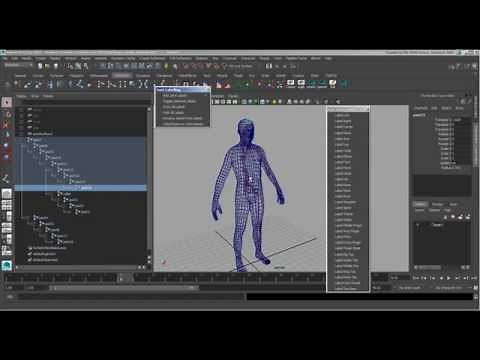Image resolution: width=480 pixels, height=360 pixels.
Task: Go to end of playback range
Action: 474,278
